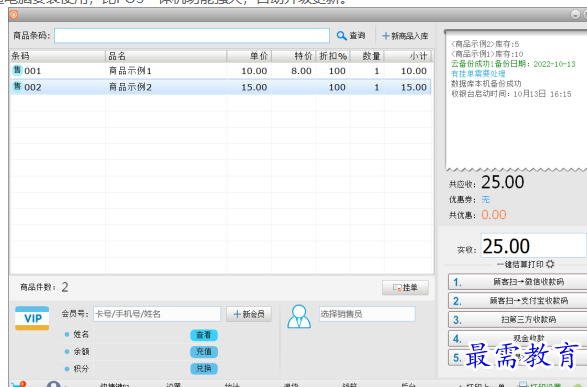The width and height of the screenshot is (587, 387).
Task: Click the blue VIP card icon
Action: coord(32,318)
